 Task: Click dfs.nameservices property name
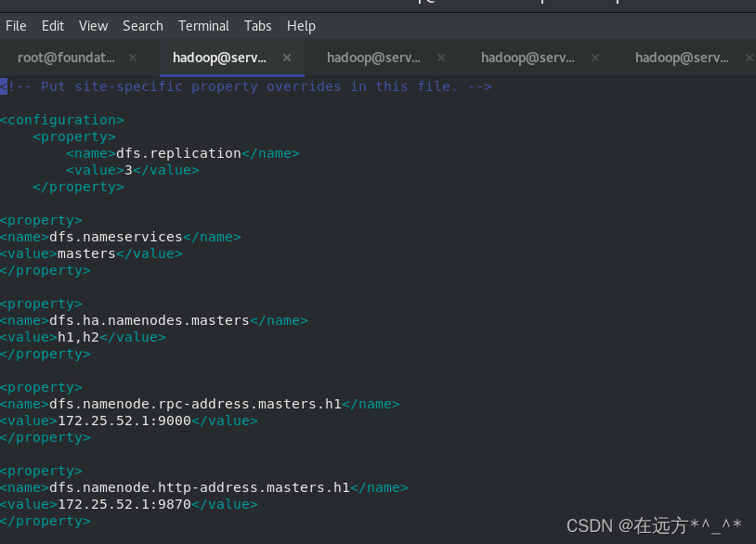[x=116, y=237]
